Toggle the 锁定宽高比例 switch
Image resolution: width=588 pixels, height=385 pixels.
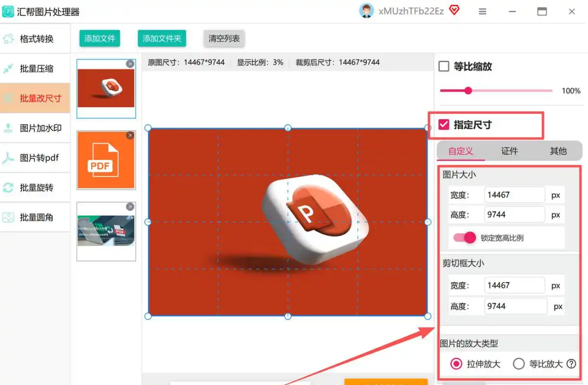[x=464, y=237]
